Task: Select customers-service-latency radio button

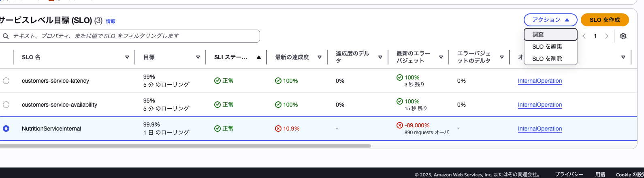Action: click(6, 81)
